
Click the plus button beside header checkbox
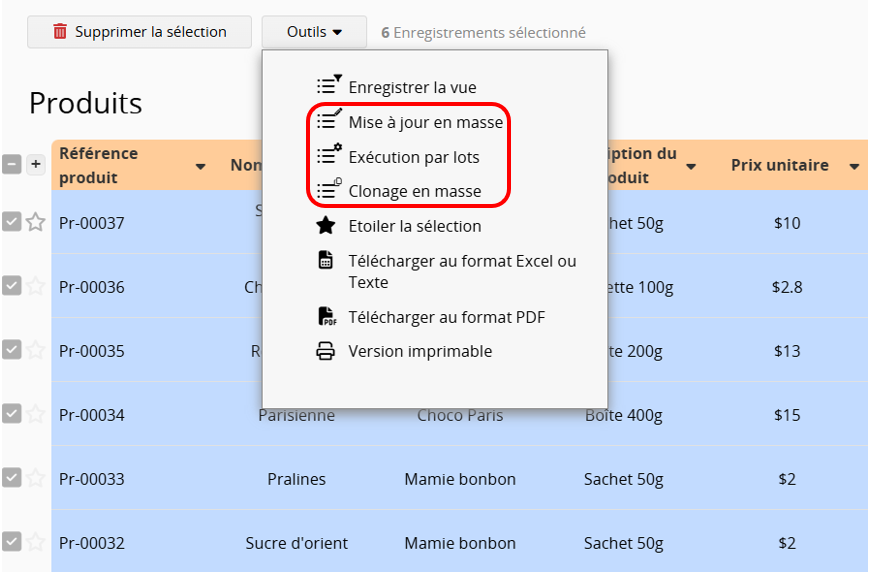click(35, 164)
